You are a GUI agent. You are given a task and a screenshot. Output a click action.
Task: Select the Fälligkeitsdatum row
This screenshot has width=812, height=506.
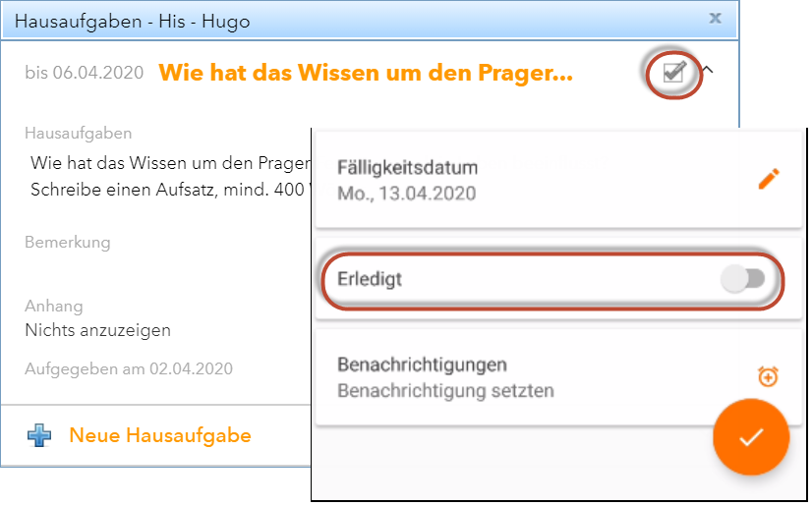(x=558, y=180)
